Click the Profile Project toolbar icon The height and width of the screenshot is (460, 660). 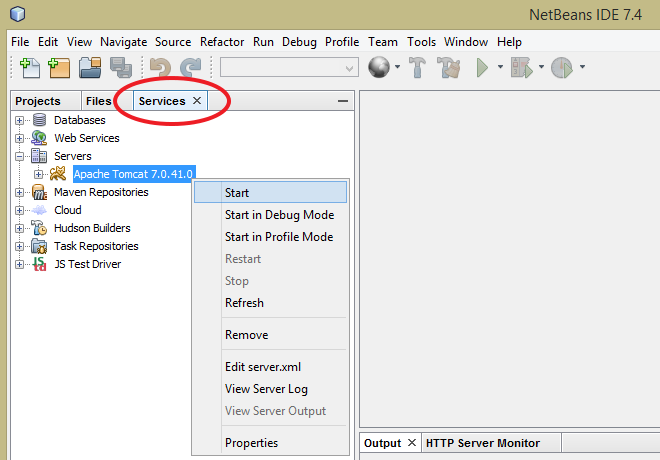coord(562,68)
